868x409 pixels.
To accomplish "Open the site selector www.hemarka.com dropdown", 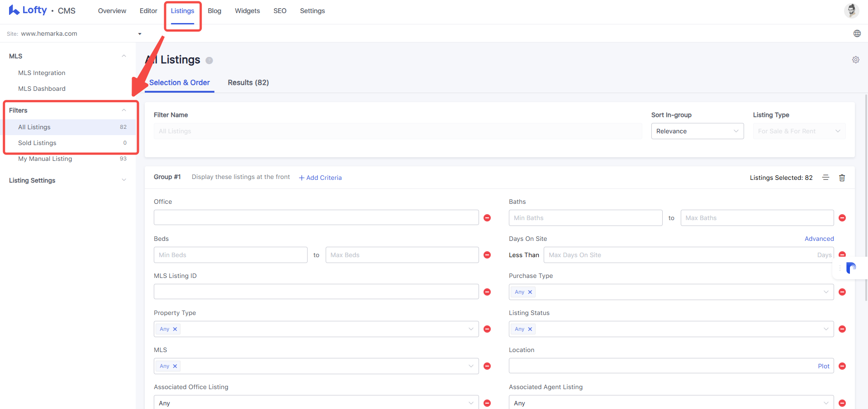I will tap(75, 33).
